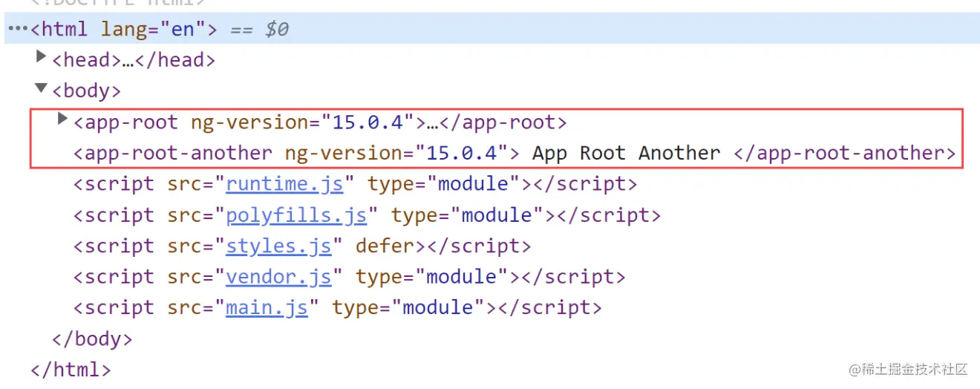Click type="module" on the polyfills.js row
The image size is (980, 389).
tap(467, 215)
